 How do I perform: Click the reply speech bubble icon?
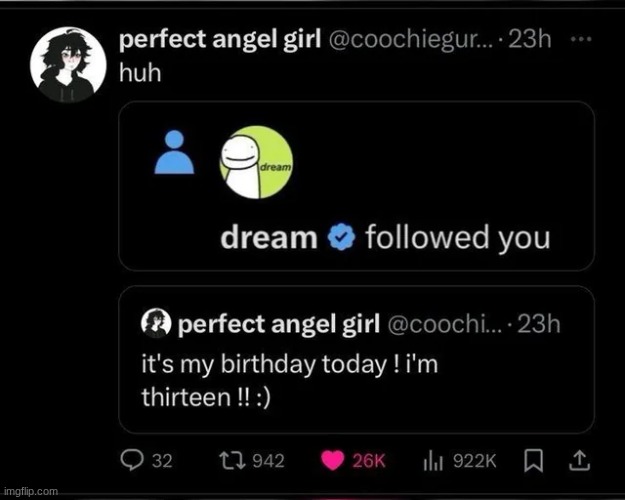point(132,460)
